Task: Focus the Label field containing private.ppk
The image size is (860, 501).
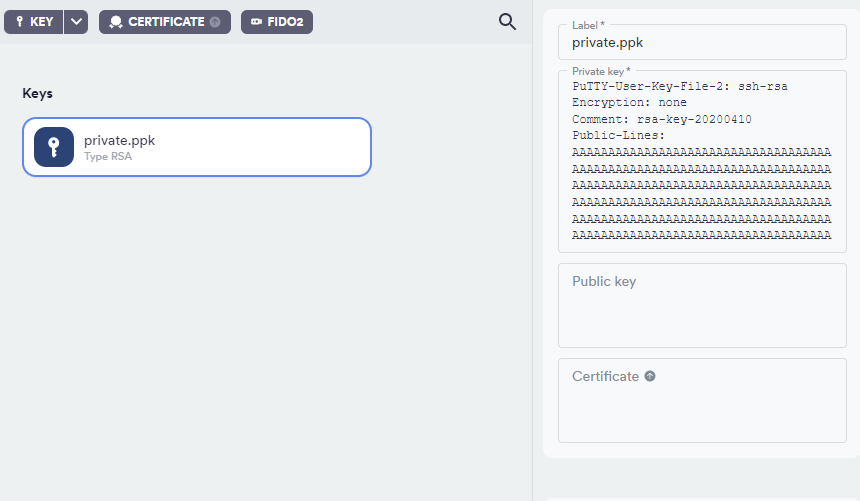Action: [700, 43]
